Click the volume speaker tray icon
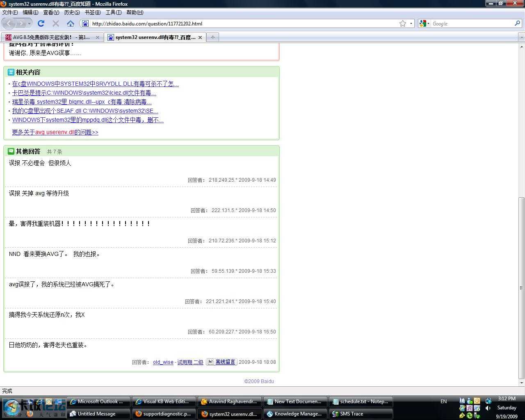Screen dimensions: 525x420 click(488, 408)
